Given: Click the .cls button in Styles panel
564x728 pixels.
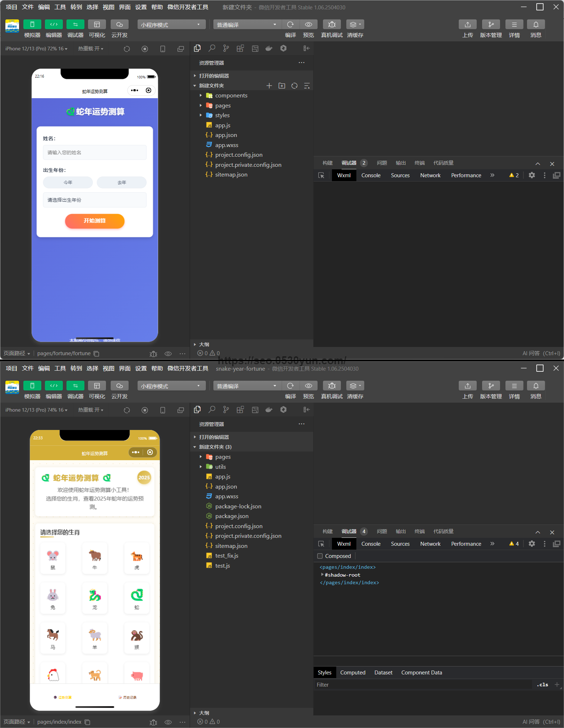Looking at the screenshot, I should (x=542, y=684).
